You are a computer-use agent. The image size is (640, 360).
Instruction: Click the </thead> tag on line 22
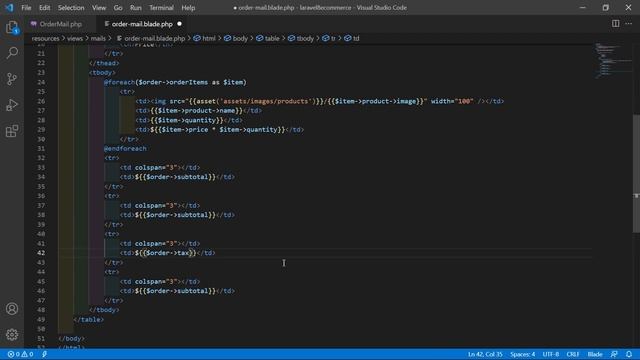coord(104,63)
